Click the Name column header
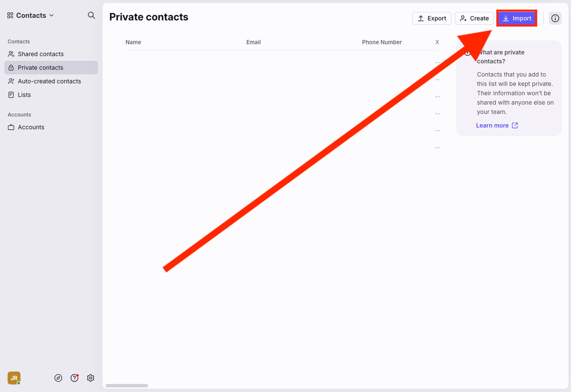The width and height of the screenshot is (571, 392). pos(133,42)
